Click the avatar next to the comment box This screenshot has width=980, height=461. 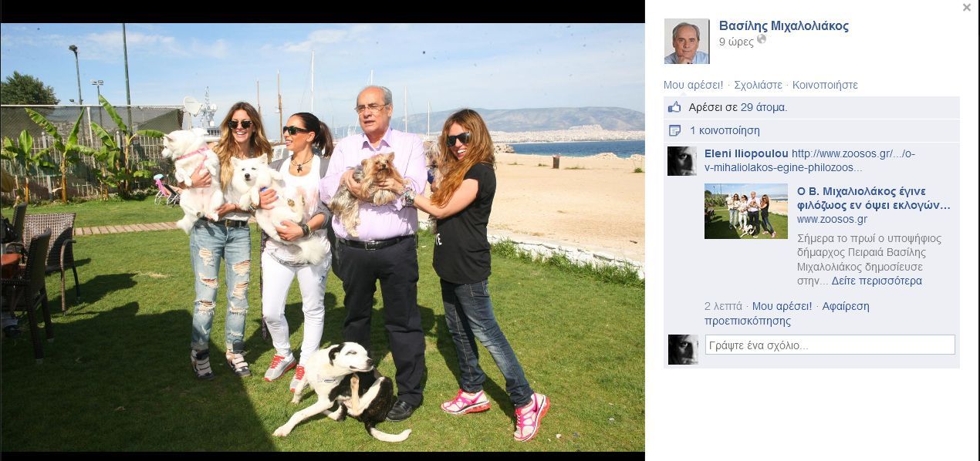682,349
